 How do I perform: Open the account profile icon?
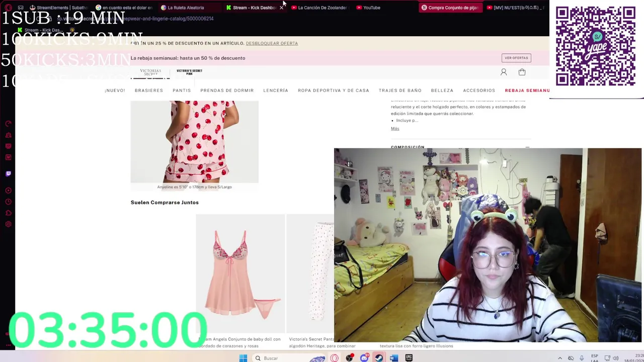tap(504, 72)
